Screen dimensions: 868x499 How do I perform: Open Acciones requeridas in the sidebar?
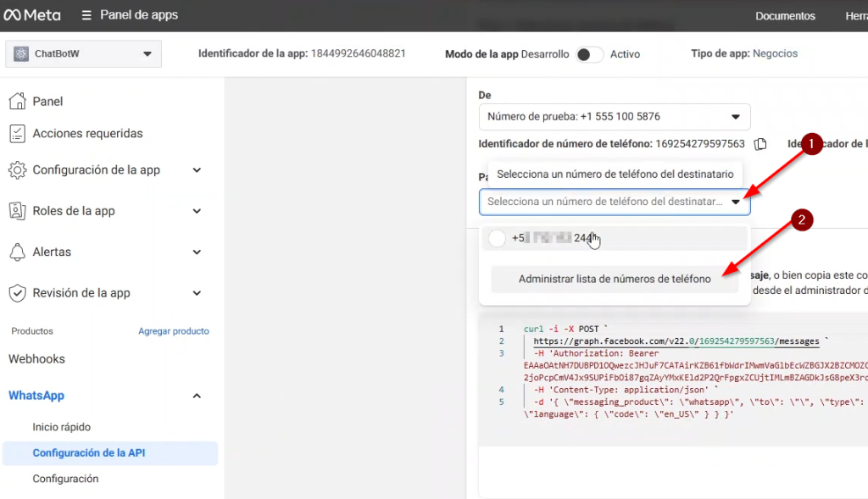point(87,133)
